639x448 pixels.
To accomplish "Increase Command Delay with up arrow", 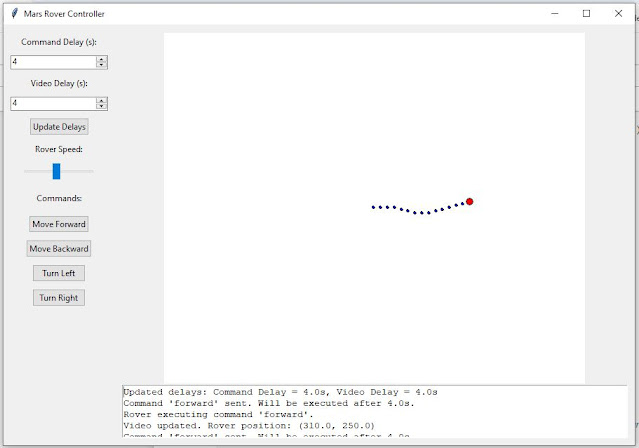I will (102, 59).
